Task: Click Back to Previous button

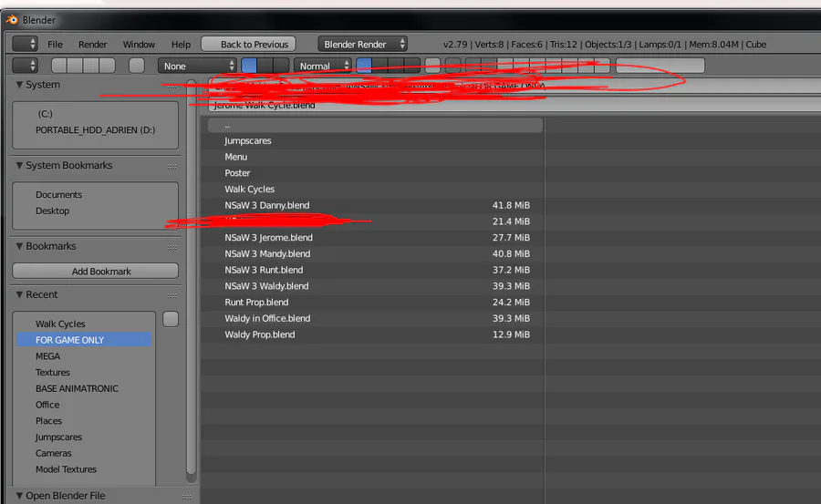Action: click(x=249, y=44)
